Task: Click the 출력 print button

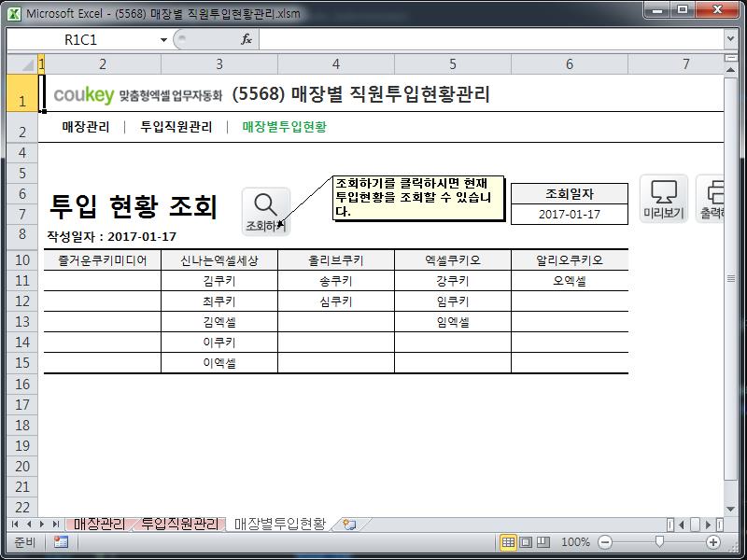Action: (x=712, y=199)
